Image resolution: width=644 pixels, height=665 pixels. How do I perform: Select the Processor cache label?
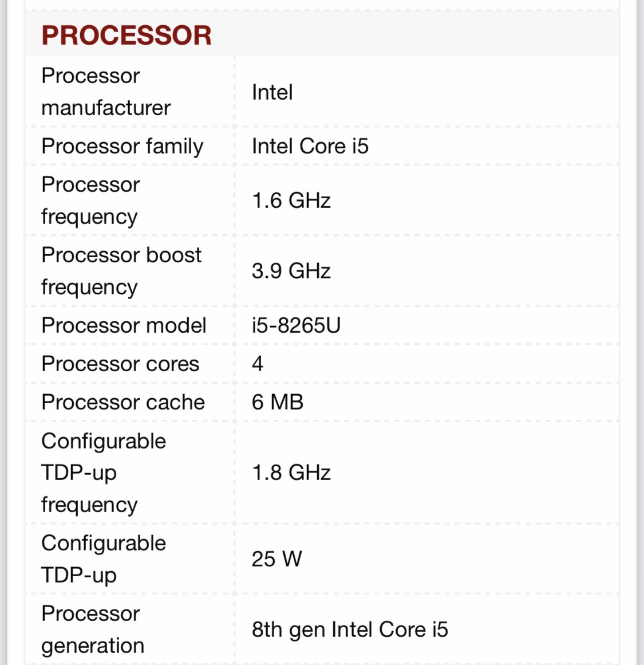coord(124,402)
